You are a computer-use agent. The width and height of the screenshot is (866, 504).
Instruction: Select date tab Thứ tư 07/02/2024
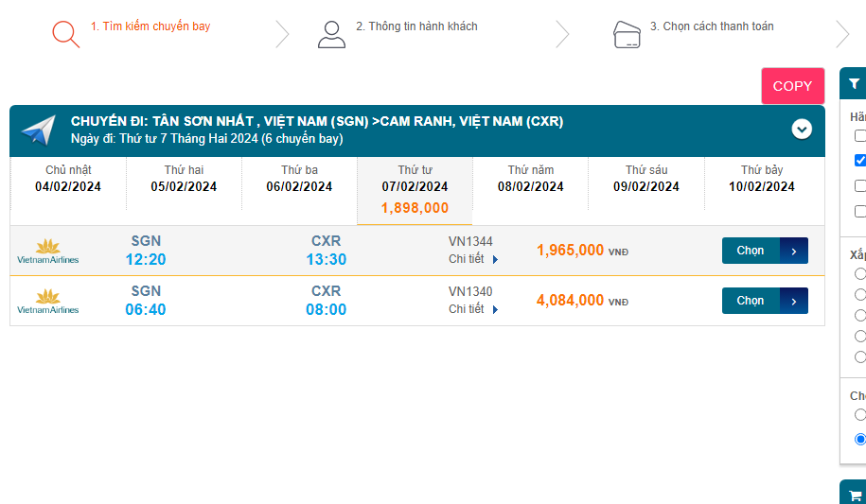(415, 191)
